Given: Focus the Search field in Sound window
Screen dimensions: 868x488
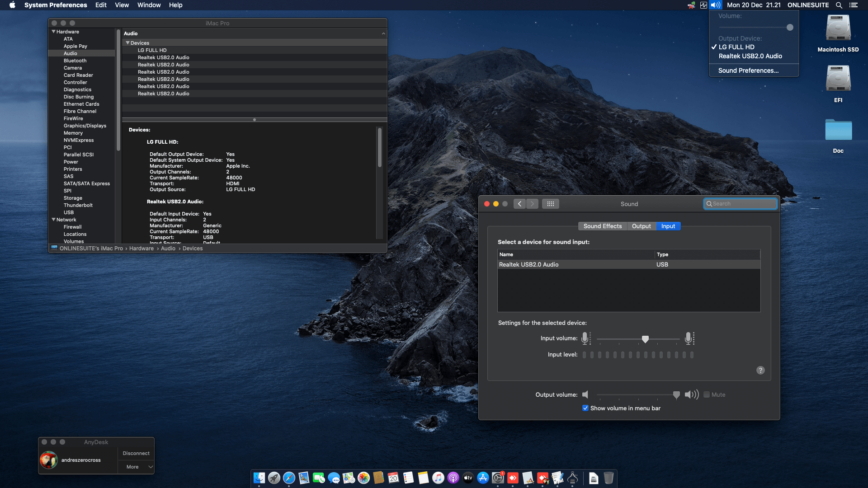Looking at the screenshot, I should (740, 204).
